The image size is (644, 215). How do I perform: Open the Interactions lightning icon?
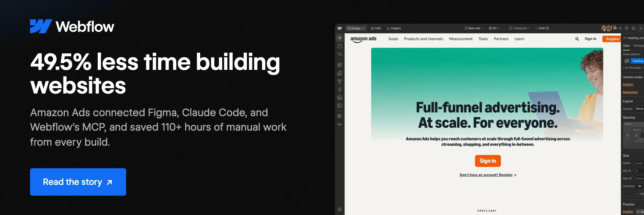pyautogui.click(x=340, y=89)
